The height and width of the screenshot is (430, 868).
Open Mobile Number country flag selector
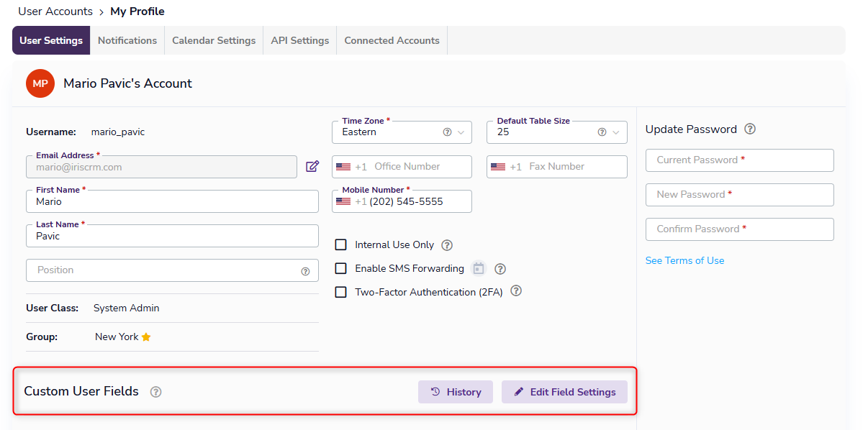[343, 201]
